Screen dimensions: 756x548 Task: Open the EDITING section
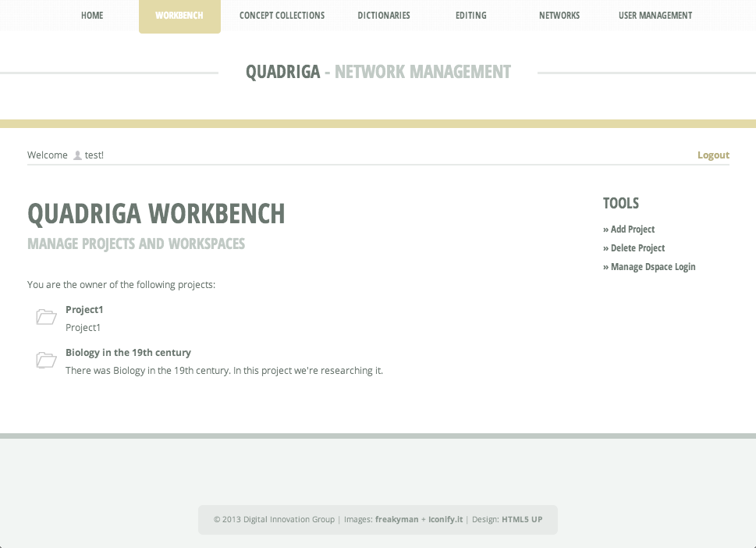click(x=470, y=16)
